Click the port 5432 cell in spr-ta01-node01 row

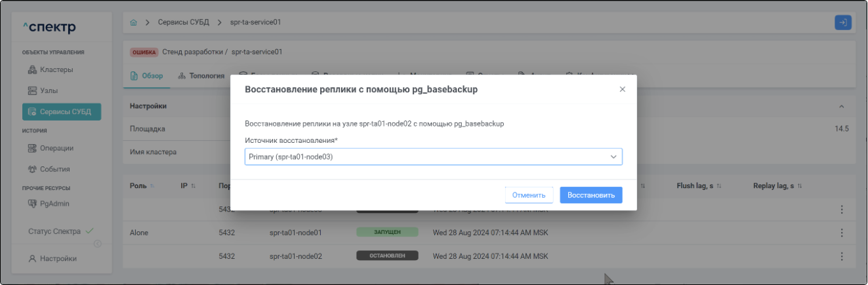pos(226,233)
